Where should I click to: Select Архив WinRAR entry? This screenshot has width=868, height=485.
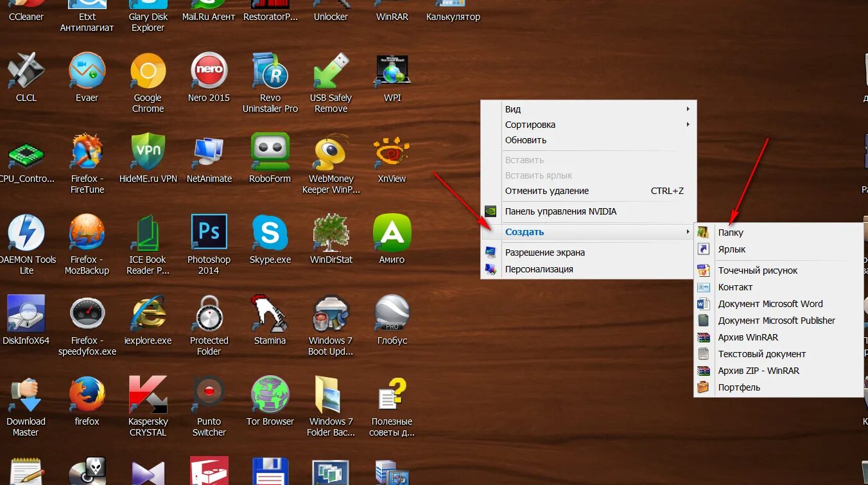779,337
